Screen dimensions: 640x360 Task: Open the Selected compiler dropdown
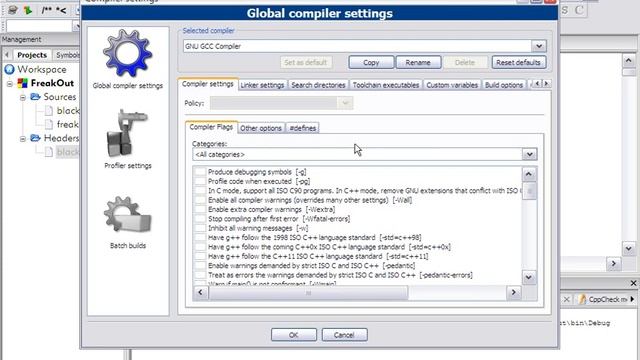tap(538, 46)
